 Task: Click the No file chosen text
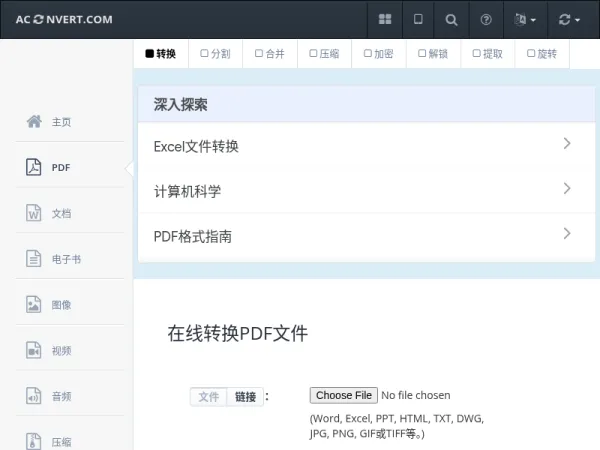click(416, 395)
